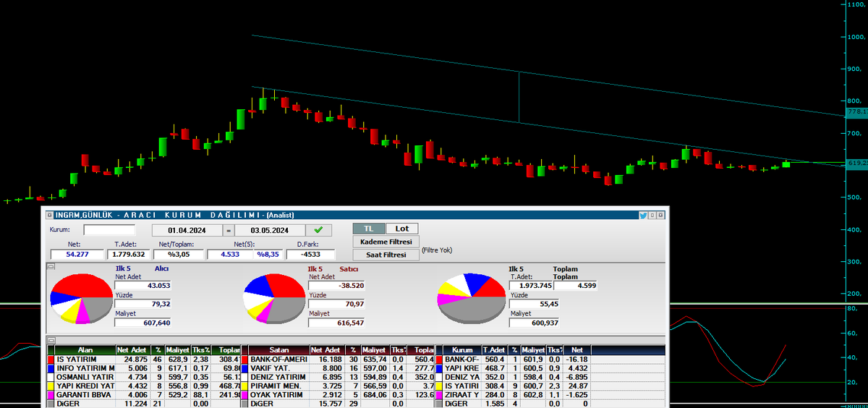This screenshot has height=408, width=868.
Task: Click the 619.2 current price label on the axis
Action: (856, 163)
